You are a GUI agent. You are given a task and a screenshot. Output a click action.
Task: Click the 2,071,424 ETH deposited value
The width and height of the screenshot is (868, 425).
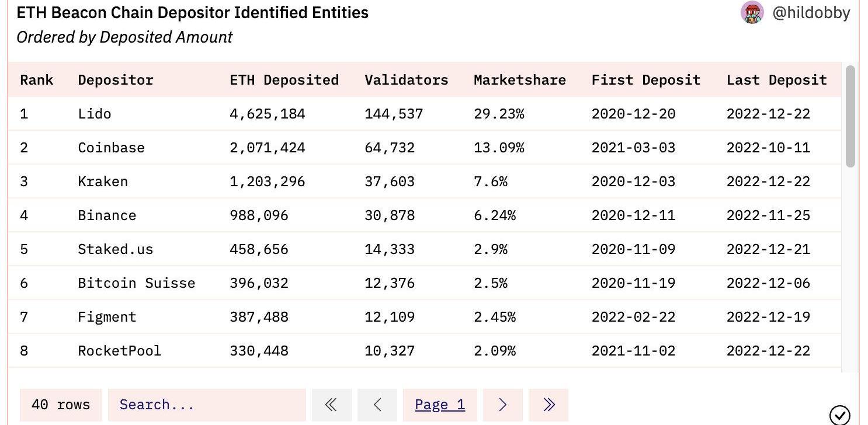click(x=268, y=148)
